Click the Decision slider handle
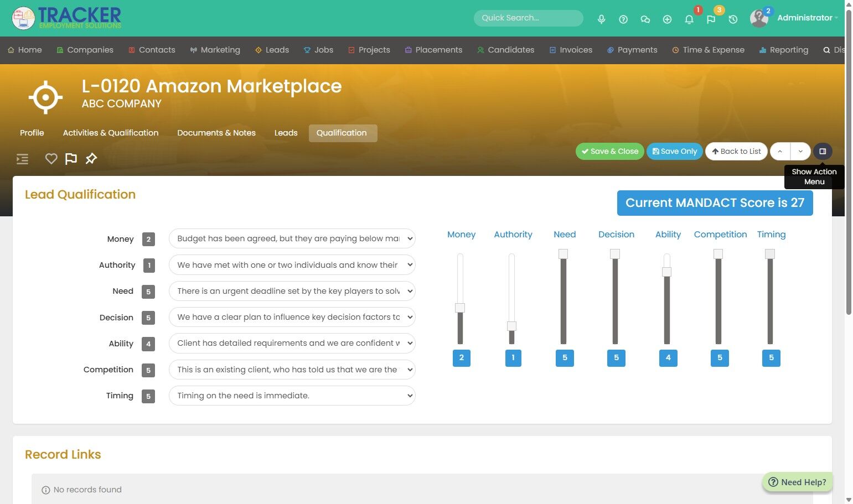The image size is (853, 504). click(x=615, y=253)
